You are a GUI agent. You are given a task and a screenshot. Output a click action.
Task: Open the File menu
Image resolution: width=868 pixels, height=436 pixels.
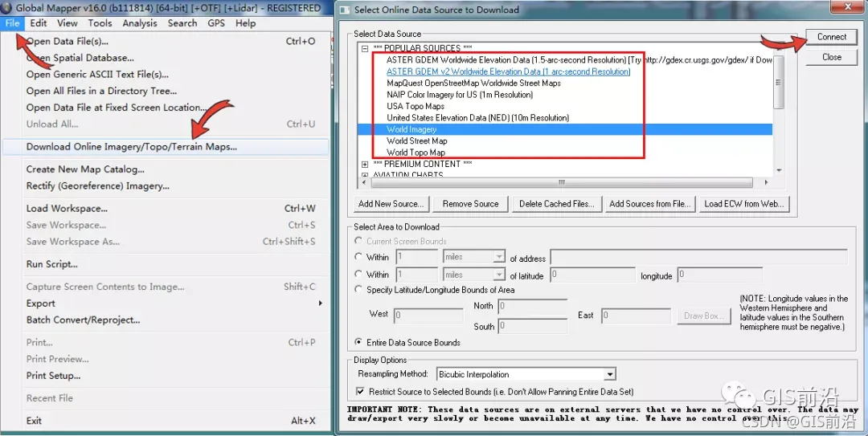[x=12, y=23]
